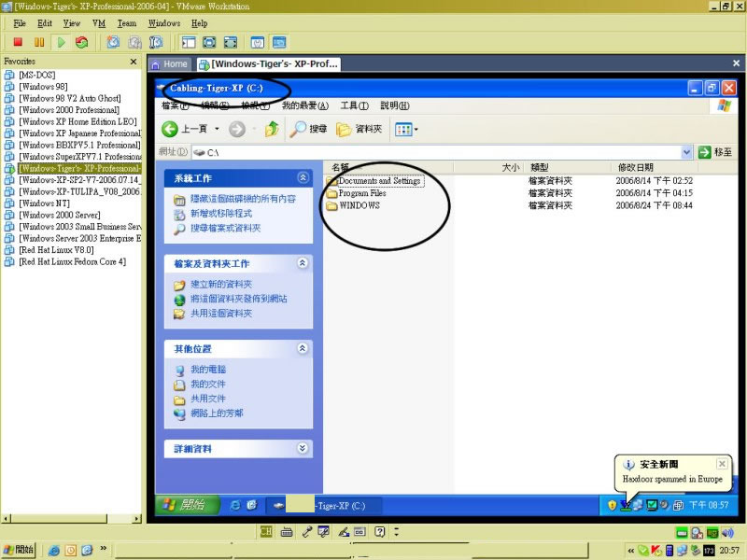Select [Windows 2000 Professional] in Favorites
The height and width of the screenshot is (560, 747).
pos(69,110)
